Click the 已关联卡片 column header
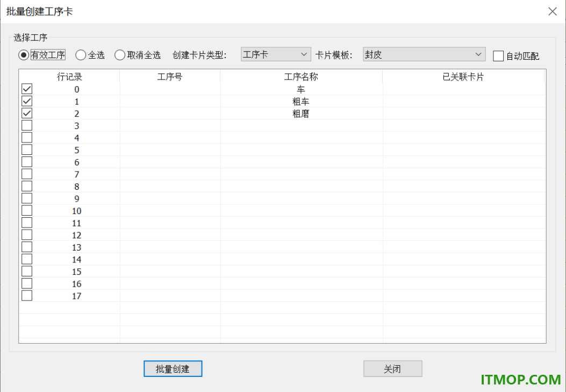566x392 pixels. 463,76
